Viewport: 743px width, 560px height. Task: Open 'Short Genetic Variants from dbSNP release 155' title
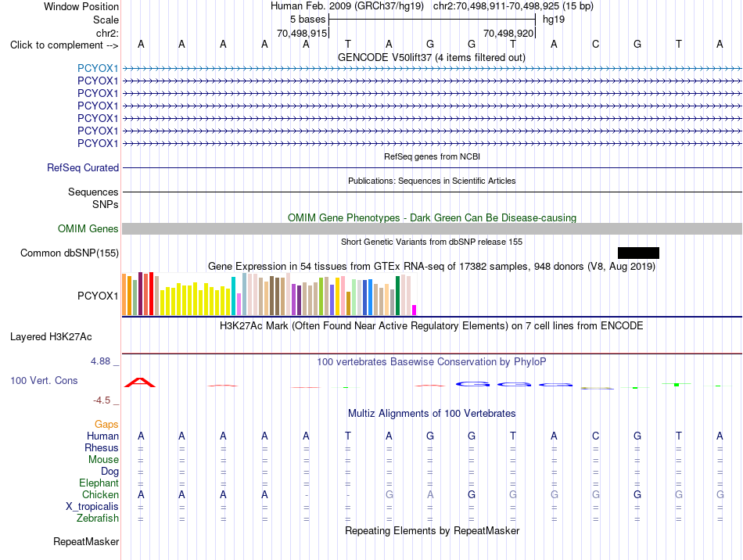click(432, 242)
